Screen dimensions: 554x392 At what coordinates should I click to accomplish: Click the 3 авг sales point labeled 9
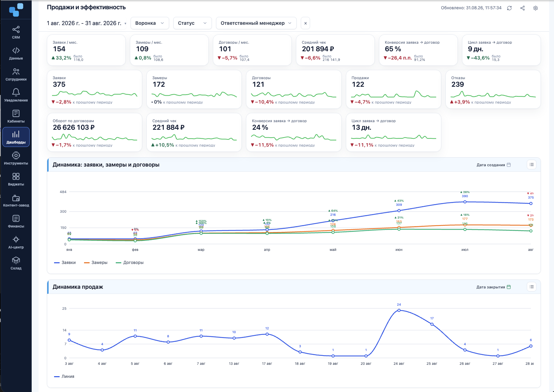pos(69,340)
